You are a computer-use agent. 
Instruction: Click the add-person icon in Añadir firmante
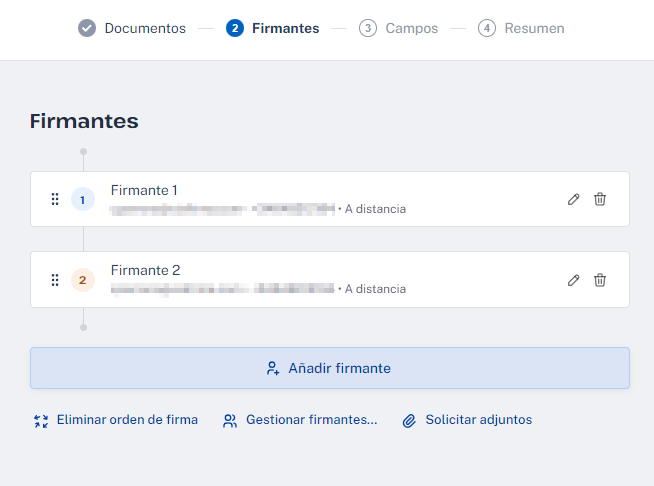273,368
